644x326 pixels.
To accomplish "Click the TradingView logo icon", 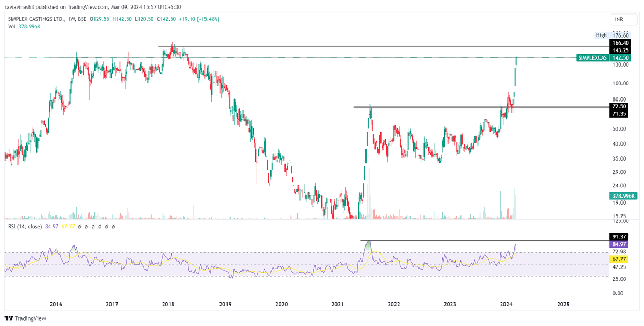I will click(9, 318).
